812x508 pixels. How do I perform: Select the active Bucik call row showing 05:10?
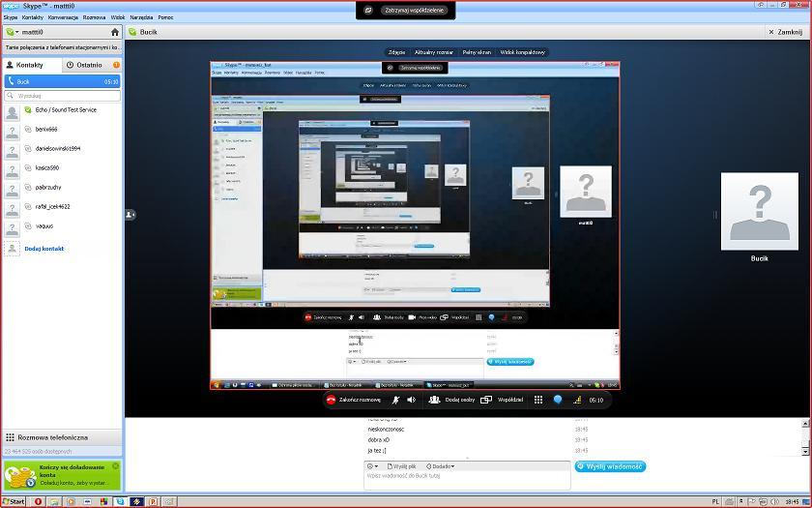62,81
